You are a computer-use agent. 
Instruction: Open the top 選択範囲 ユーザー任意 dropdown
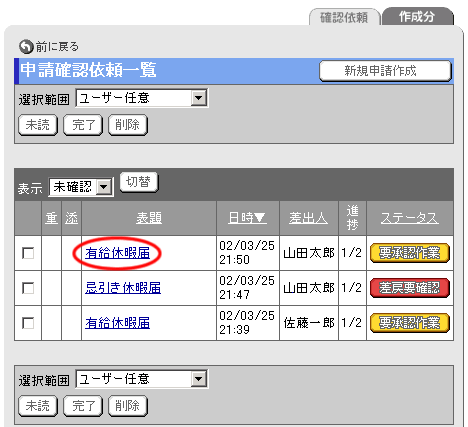142,98
